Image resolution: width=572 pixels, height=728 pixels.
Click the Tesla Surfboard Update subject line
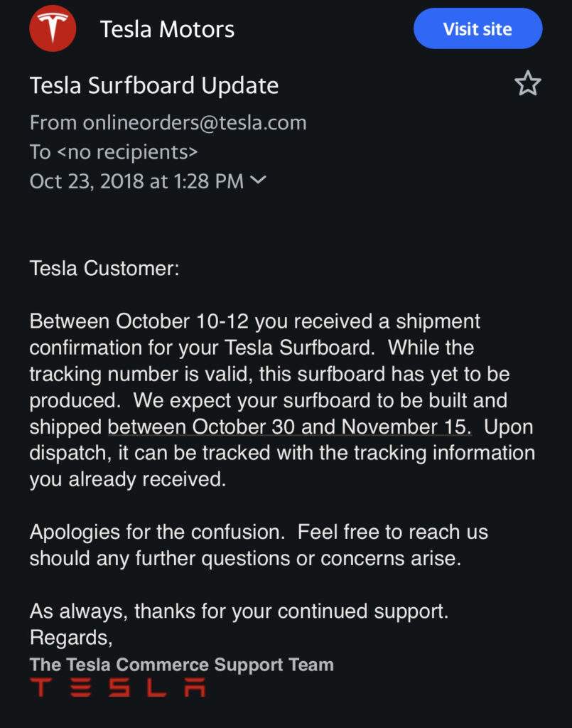[x=154, y=85]
